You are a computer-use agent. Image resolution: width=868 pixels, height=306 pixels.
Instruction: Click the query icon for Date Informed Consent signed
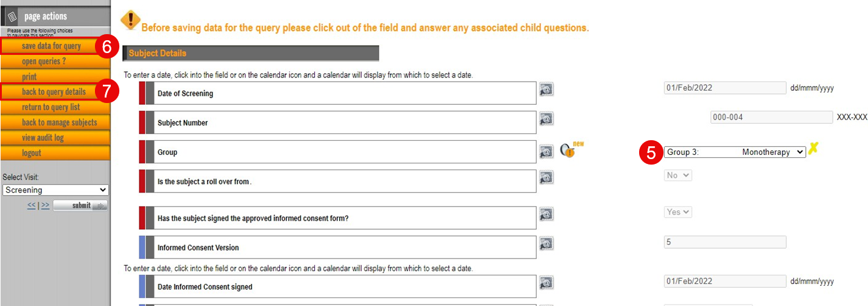(x=547, y=283)
